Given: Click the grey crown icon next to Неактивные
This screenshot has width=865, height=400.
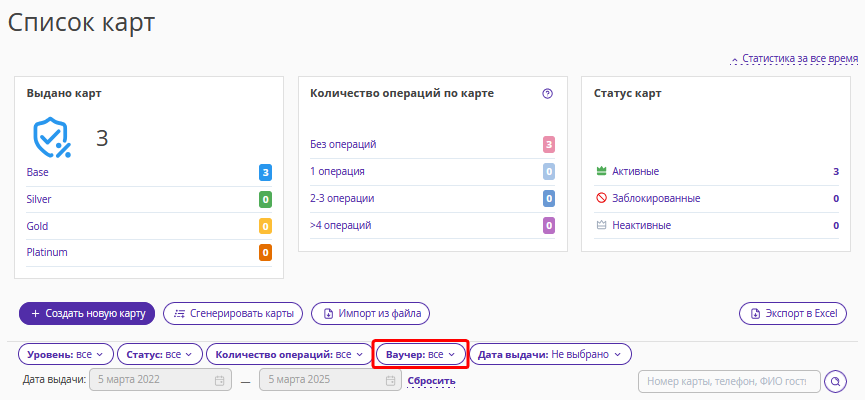Looking at the screenshot, I should point(601,225).
